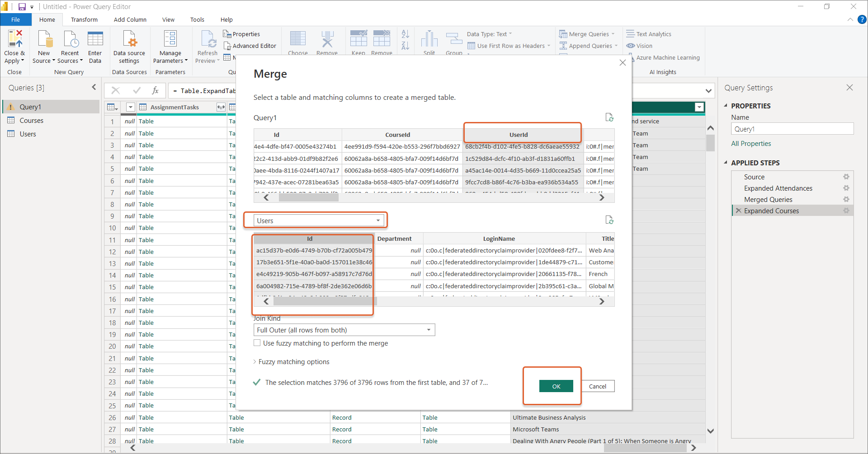Switch to the Transform tab
Screen dimensions: 868x454
pyautogui.click(x=84, y=19)
